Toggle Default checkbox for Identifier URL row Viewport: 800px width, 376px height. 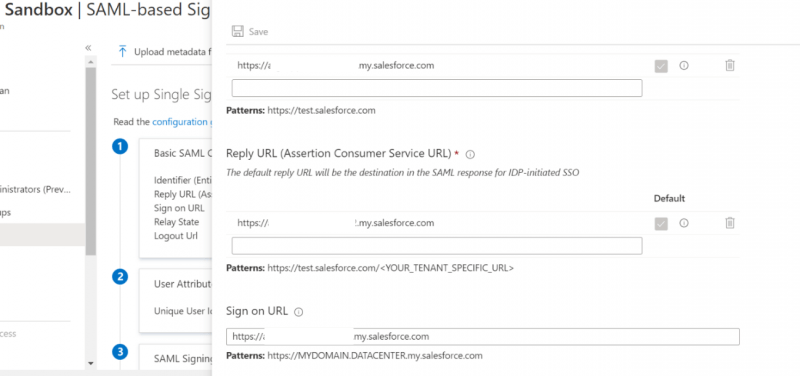(661, 66)
